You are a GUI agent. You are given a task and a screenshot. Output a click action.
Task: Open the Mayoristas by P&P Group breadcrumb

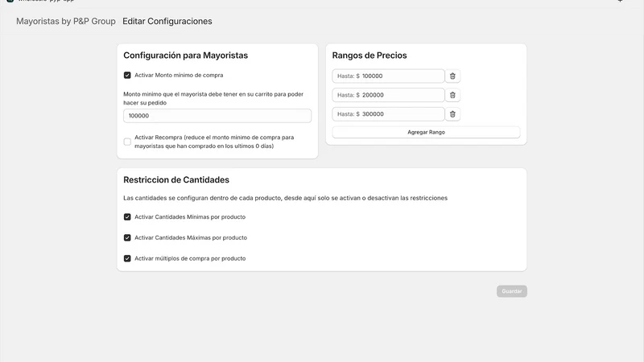66,21
